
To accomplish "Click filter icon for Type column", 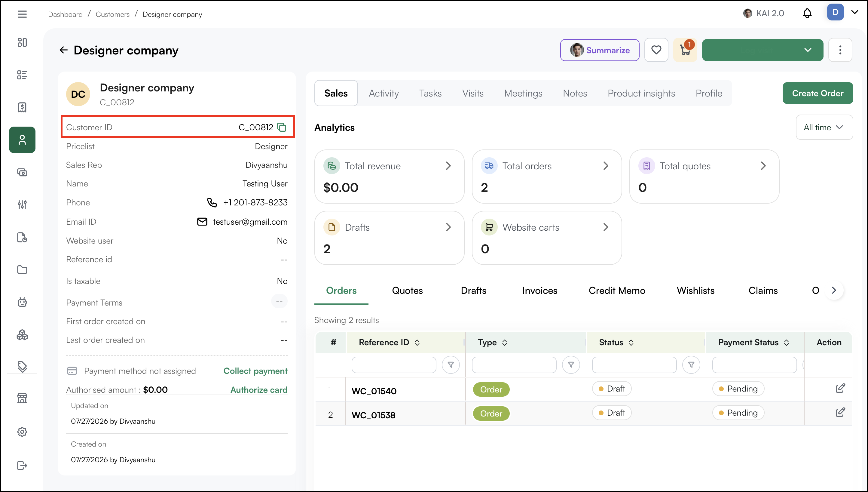I will (570, 365).
